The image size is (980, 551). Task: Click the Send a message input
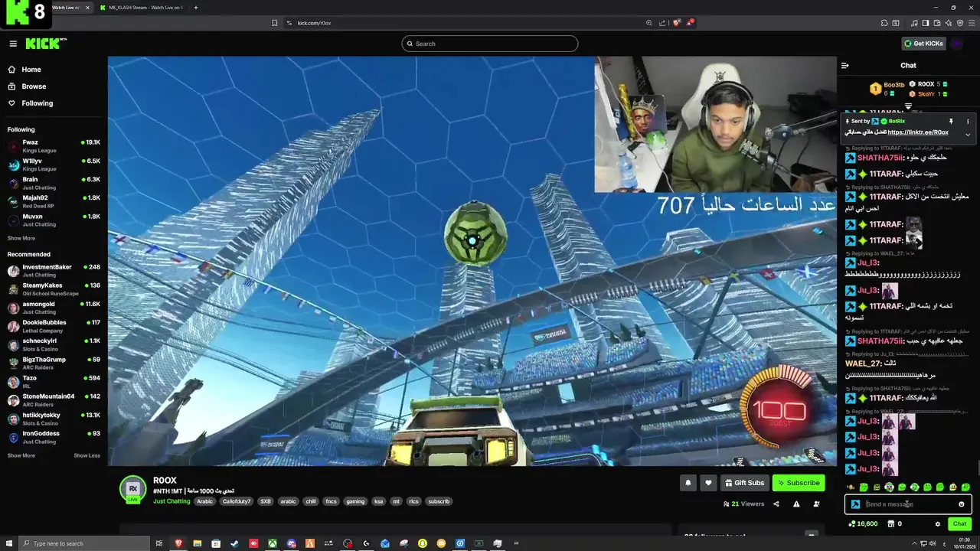tap(910, 504)
